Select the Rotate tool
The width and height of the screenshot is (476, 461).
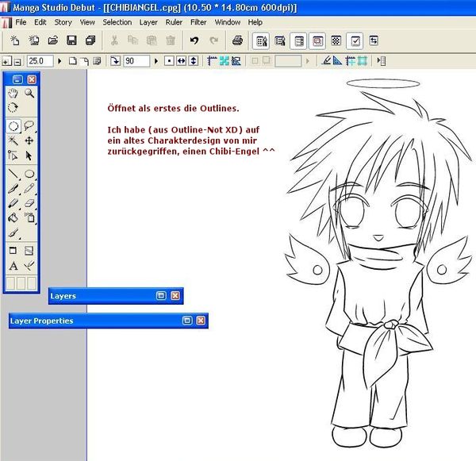(13, 107)
